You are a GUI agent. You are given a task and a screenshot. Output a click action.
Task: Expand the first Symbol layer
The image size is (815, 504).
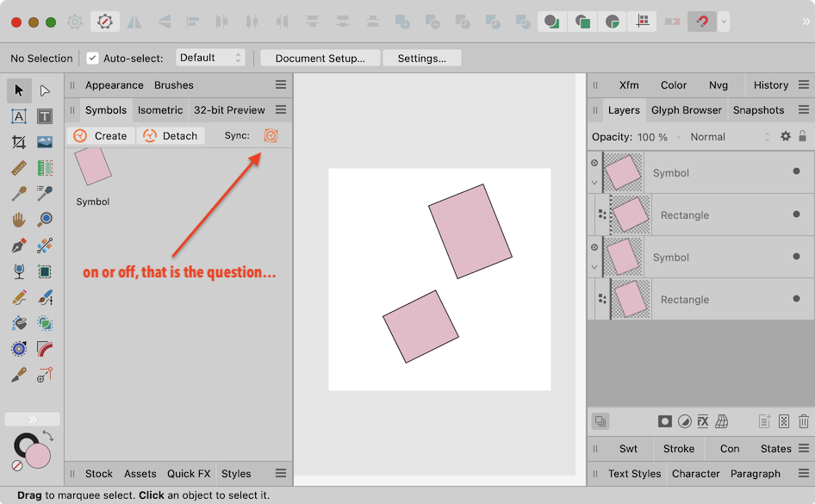click(x=594, y=180)
